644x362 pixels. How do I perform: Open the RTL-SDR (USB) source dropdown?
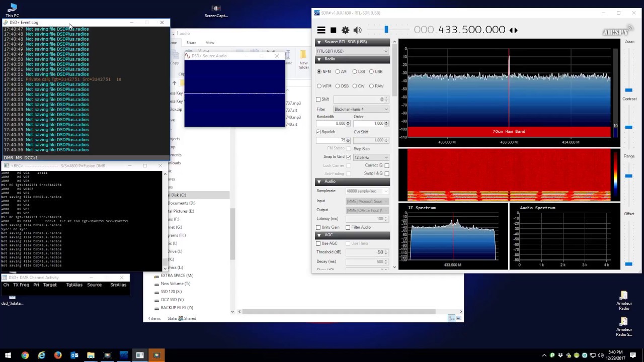click(x=352, y=51)
